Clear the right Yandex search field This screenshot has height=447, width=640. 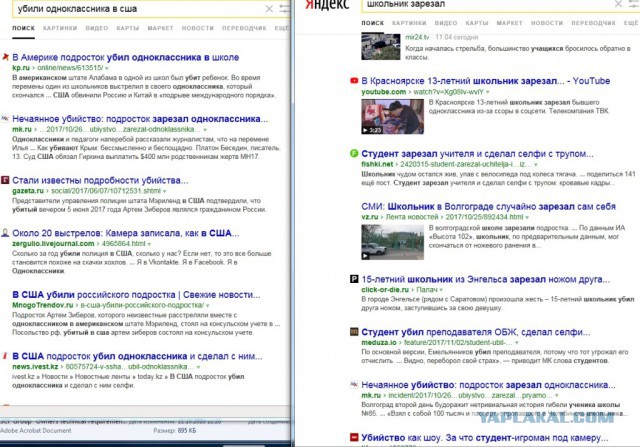tap(618, 4)
